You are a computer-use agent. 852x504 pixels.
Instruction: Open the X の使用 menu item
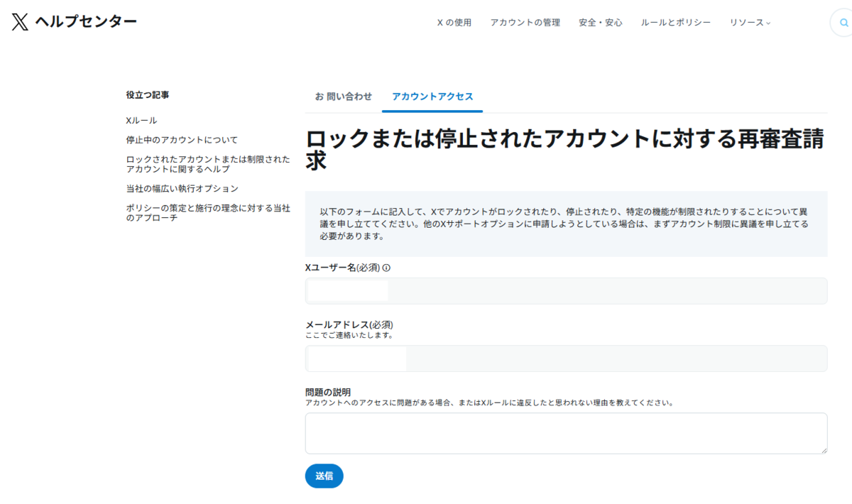tap(453, 22)
